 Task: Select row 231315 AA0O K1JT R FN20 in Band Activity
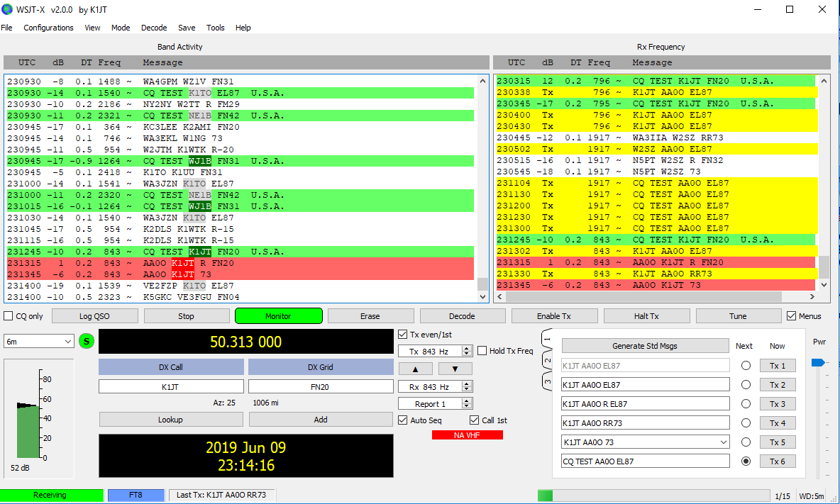[x=241, y=263]
